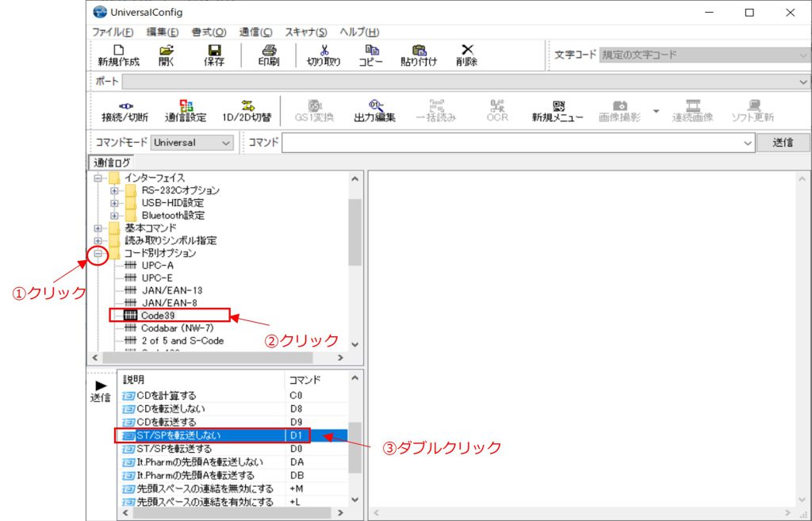Screen dimensions: 812x521
Task: Select 先頭スペースの連結を無効にする row
Action: pyautogui.click(x=233, y=488)
